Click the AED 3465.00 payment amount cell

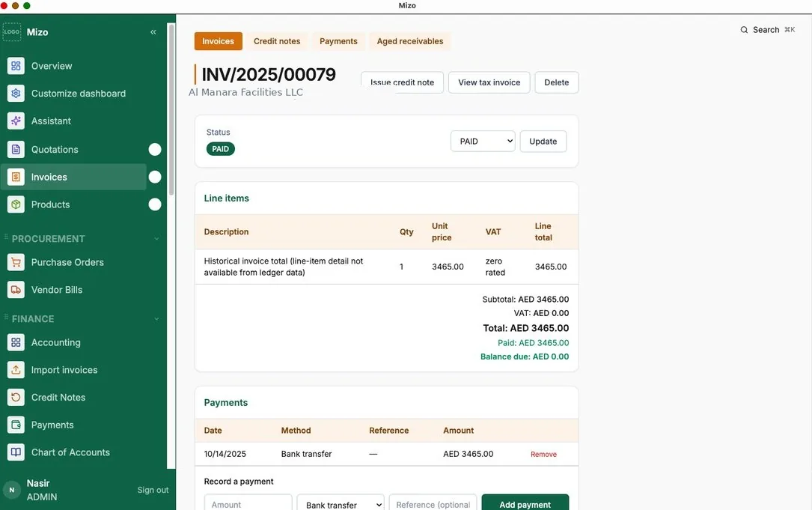(x=468, y=454)
